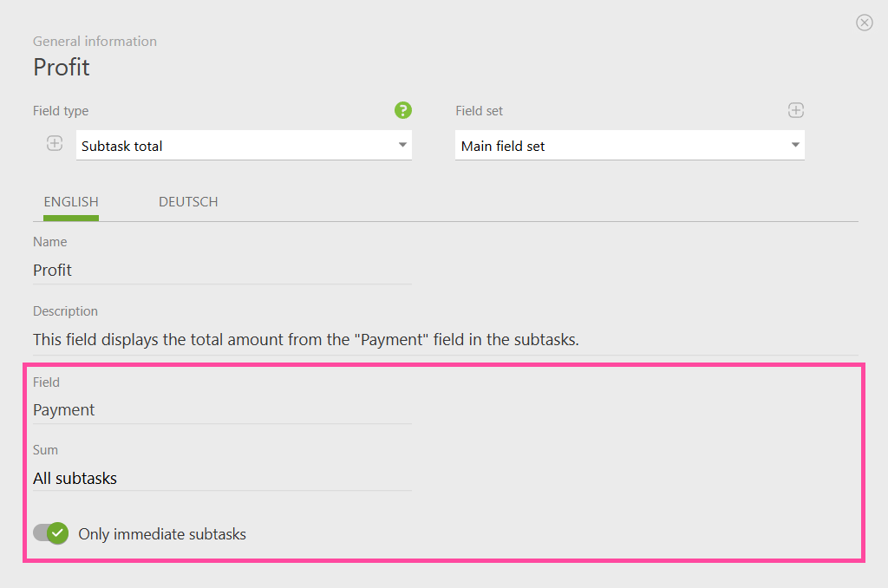Viewport: 888px width, 588px height.
Task: Switch to the ENGLISH language tab
Action: coord(71,202)
